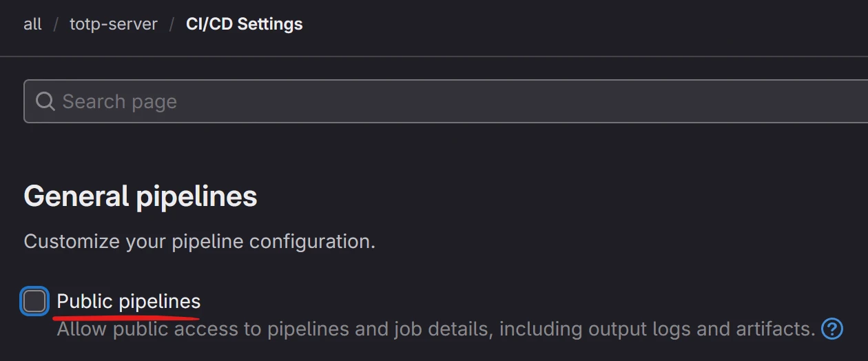Click the "Public pipelines" checkbox label

[x=129, y=301]
